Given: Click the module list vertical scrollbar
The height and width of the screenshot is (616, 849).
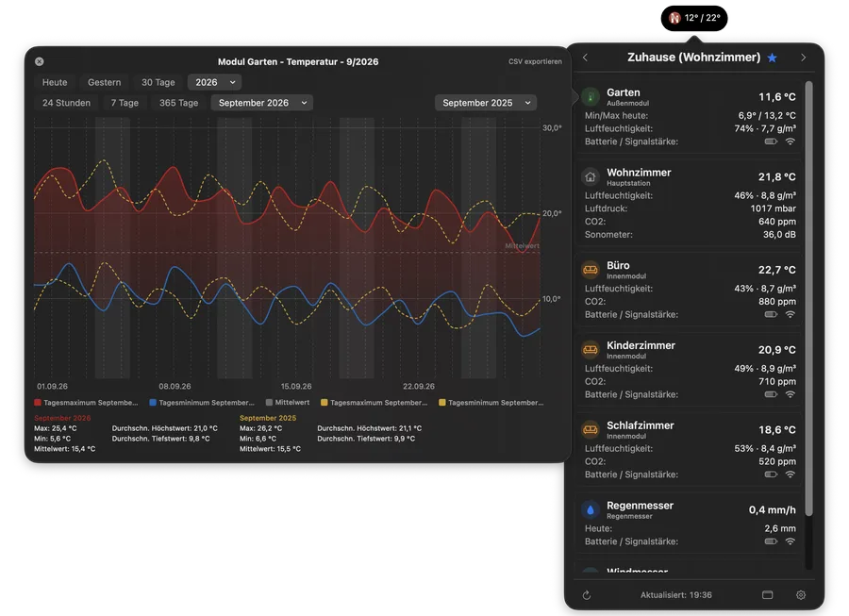Looking at the screenshot, I should [x=809, y=298].
